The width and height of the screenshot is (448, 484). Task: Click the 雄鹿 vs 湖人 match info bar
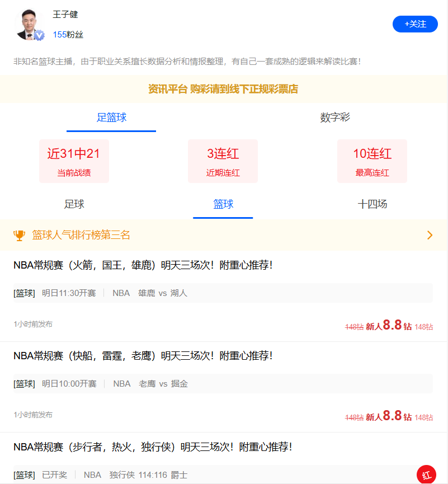pos(223,293)
